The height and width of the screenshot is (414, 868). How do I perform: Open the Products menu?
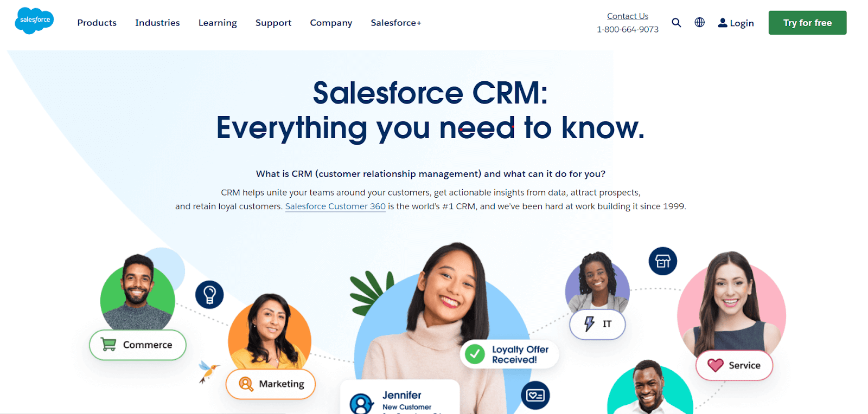point(97,23)
